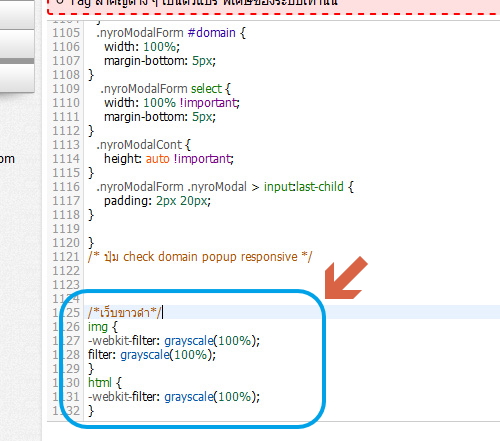The image size is (500, 441).
Task: Click '-webkit-filter: grayscale(100%);' on line 1127
Action: [174, 341]
